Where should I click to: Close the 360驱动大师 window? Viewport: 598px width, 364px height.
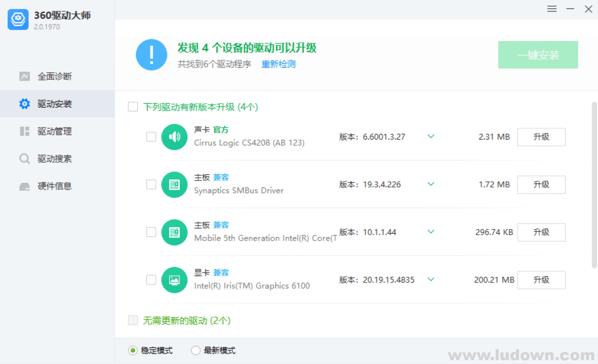click(x=588, y=9)
